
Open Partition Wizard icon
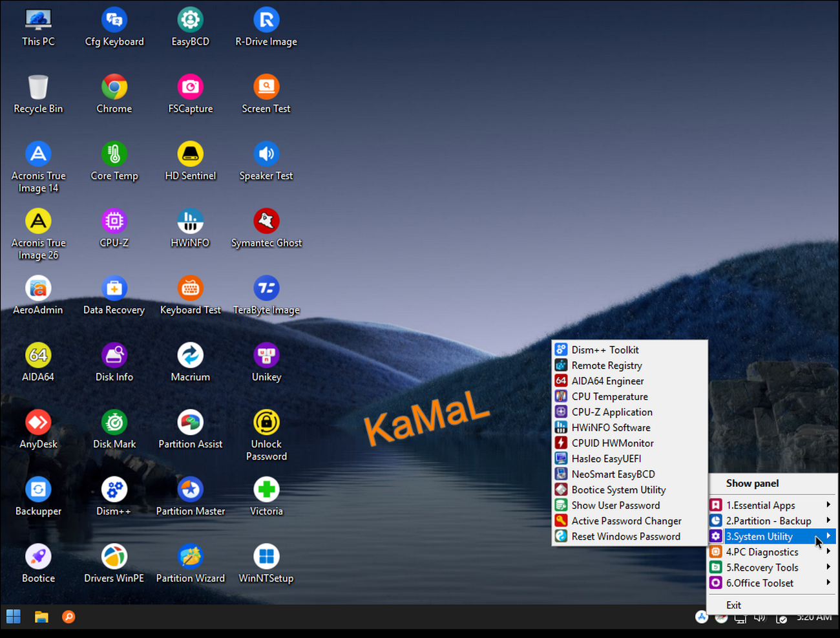[x=191, y=564]
